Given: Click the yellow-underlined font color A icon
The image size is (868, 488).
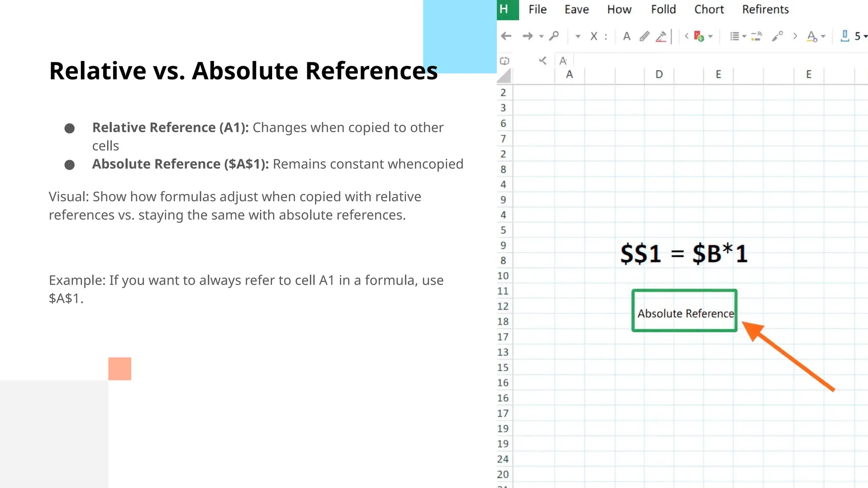Looking at the screenshot, I should click(x=812, y=36).
